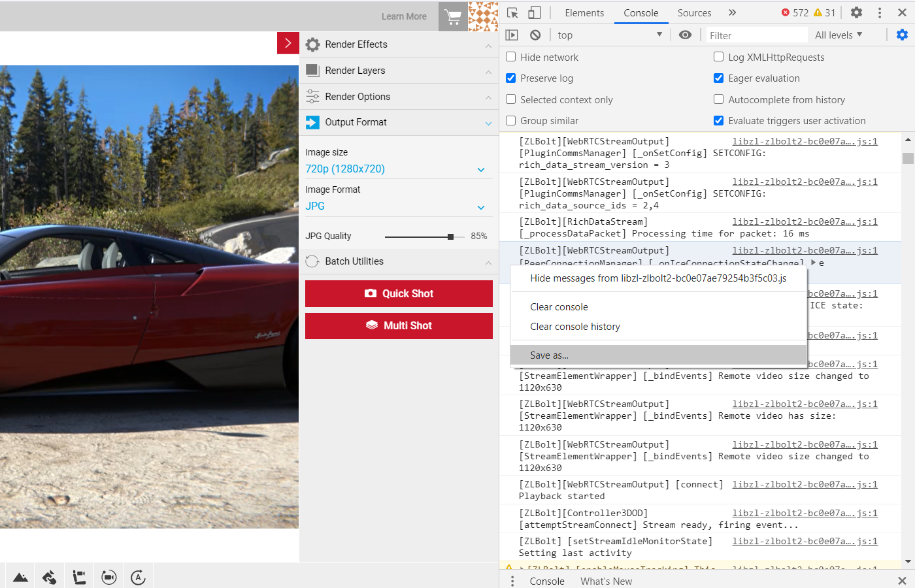The image size is (915, 588).
Task: Enable the Group similar checkbox
Action: point(511,120)
